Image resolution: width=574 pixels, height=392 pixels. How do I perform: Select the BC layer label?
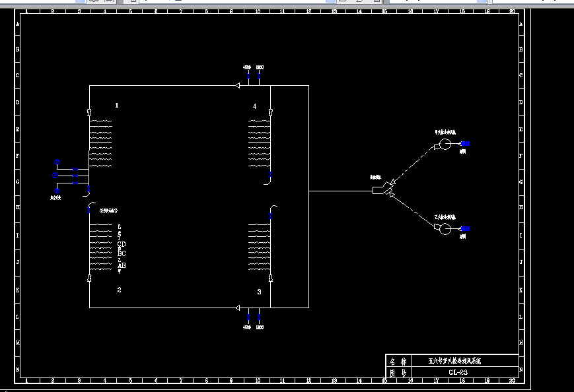(122, 253)
